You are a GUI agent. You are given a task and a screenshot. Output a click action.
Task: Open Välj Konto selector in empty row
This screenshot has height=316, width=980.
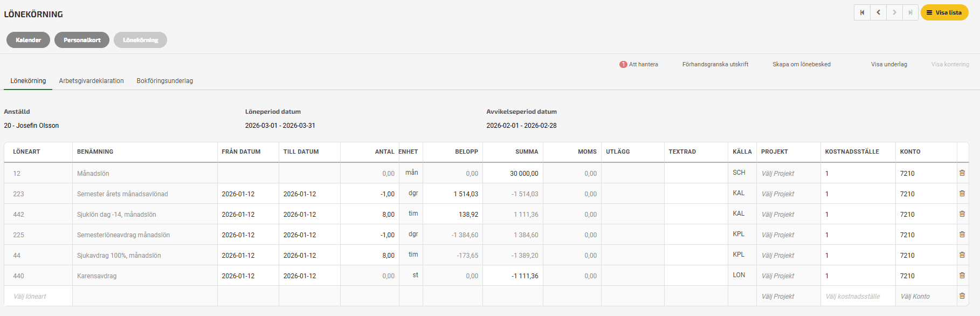point(915,297)
